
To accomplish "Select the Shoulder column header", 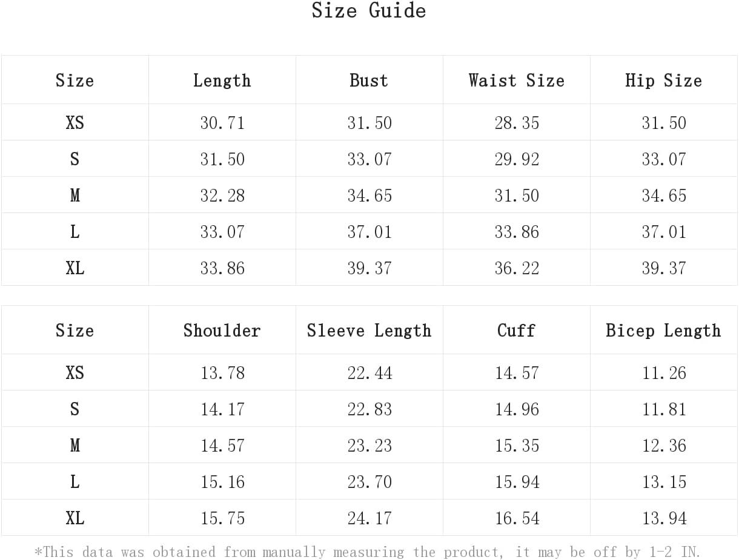I will (x=222, y=330).
